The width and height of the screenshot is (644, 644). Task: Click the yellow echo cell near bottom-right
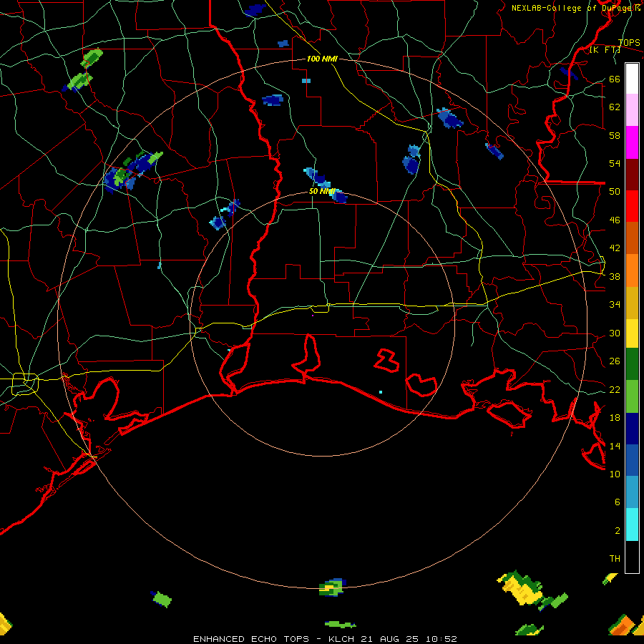[x=521, y=588]
